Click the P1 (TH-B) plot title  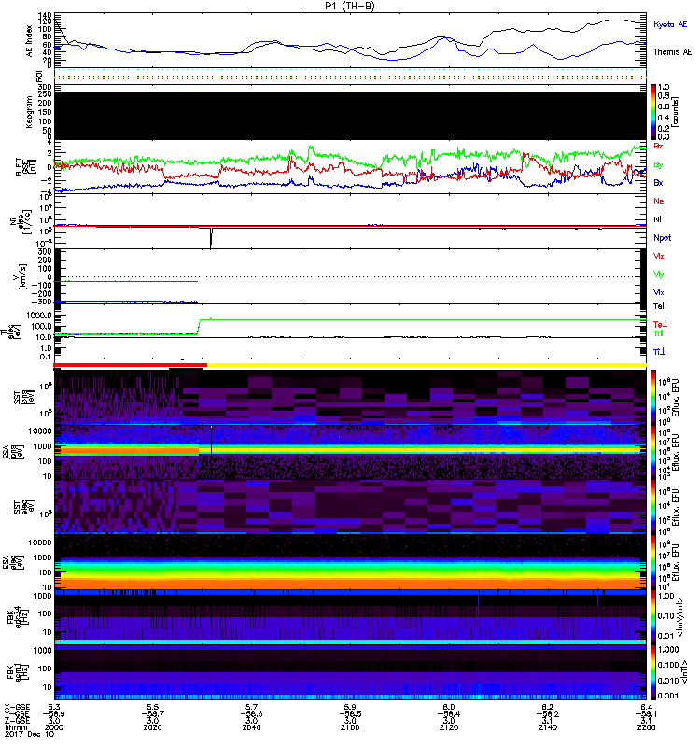tap(350, 6)
